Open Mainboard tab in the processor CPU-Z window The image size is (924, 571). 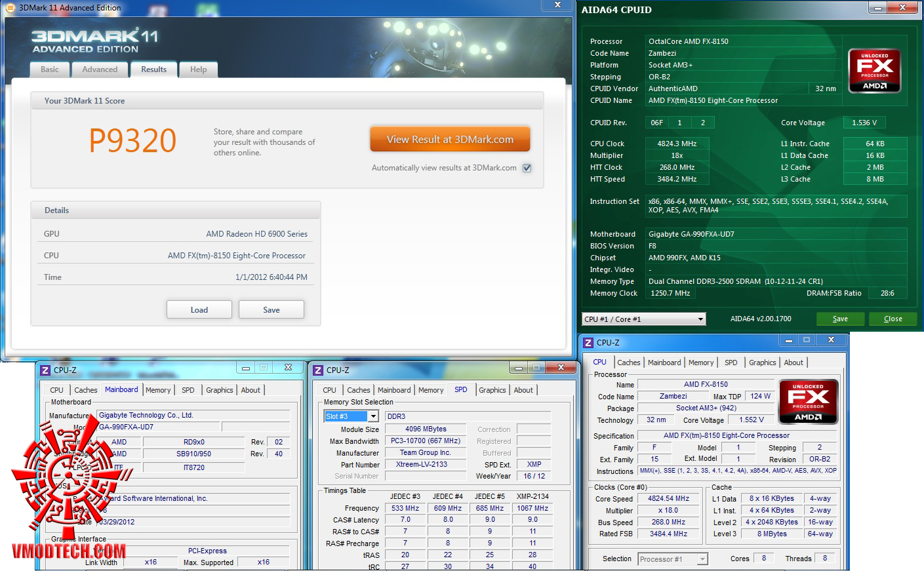664,363
